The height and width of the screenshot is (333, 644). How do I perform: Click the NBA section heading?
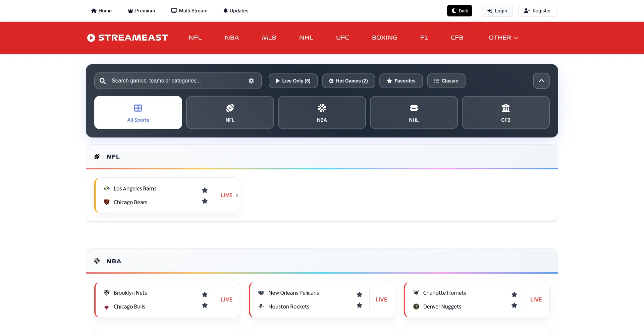click(x=114, y=261)
